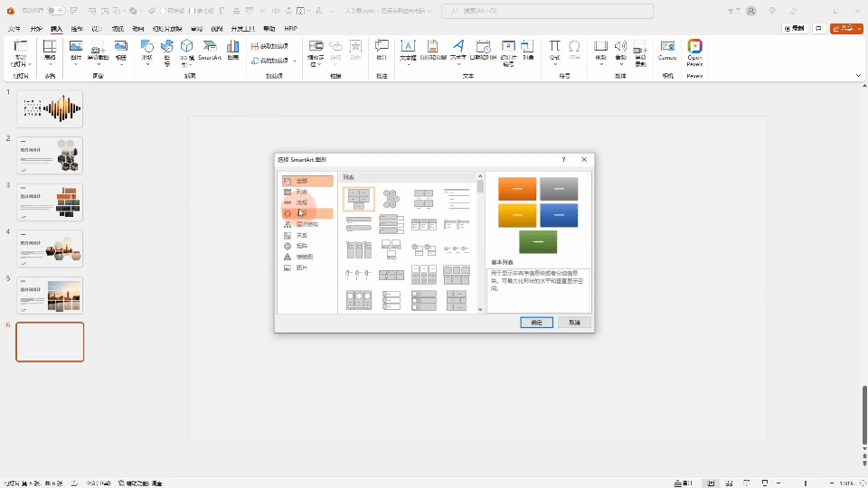Viewport: 868px width, 488px height.
Task: Open the 帮助 (Help) ribbon tab
Action: [x=269, y=29]
